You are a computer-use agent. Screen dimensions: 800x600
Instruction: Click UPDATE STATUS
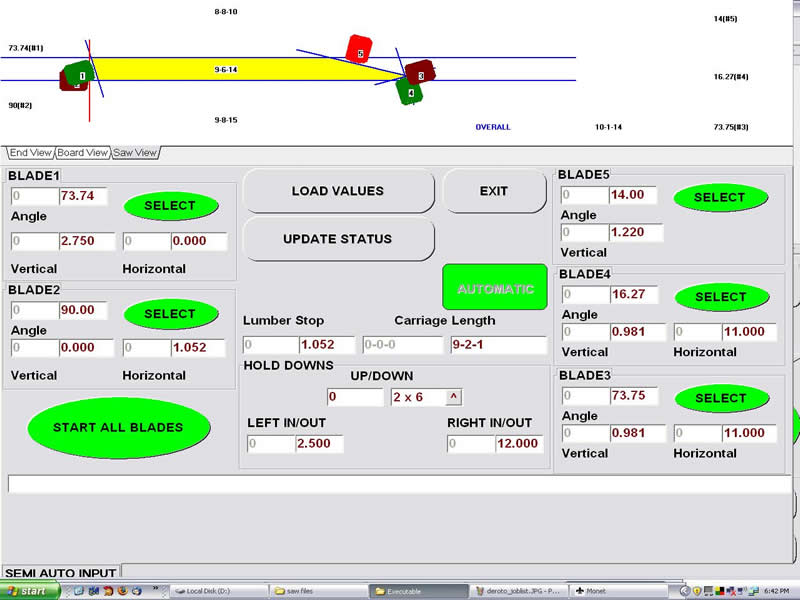(338, 239)
